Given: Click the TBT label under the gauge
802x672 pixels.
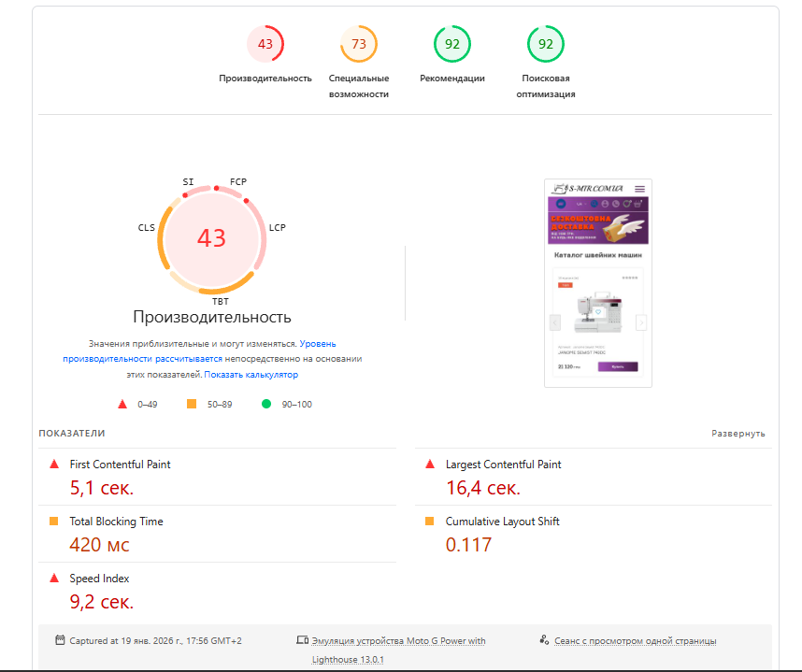Looking at the screenshot, I should coord(221,301).
